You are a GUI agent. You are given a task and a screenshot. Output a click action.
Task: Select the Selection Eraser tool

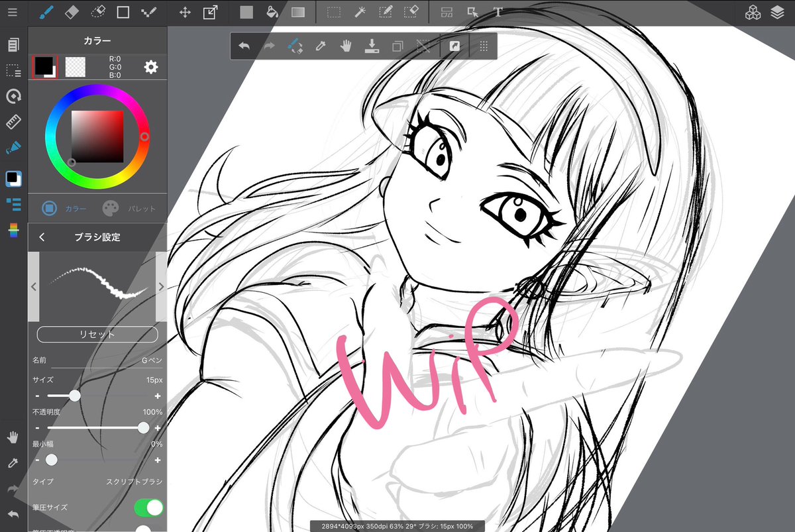[411, 12]
